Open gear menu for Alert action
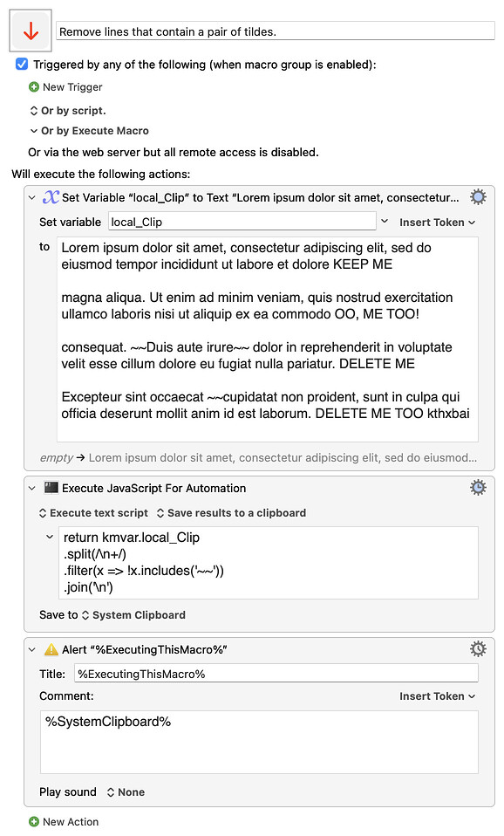This screenshot has width=504, height=836. click(x=478, y=649)
